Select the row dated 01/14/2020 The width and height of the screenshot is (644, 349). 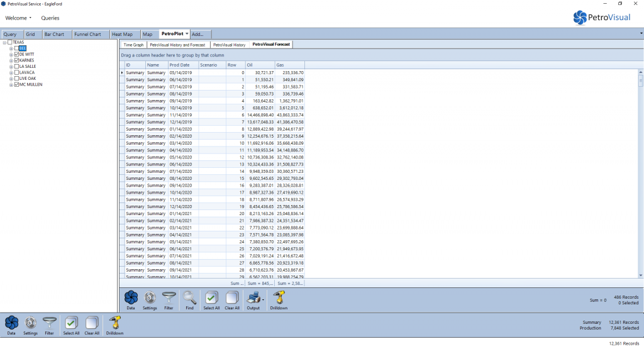click(x=181, y=128)
